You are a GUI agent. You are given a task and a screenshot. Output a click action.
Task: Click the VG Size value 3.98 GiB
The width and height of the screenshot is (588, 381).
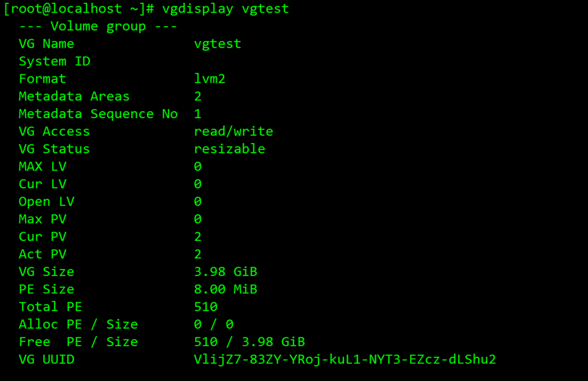pos(225,272)
